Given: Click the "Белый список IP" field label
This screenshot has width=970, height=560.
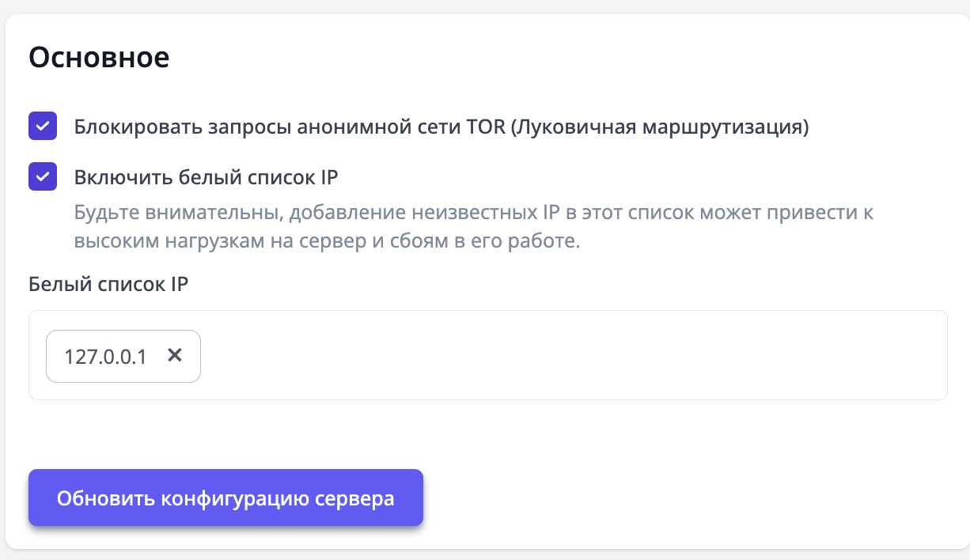Looking at the screenshot, I should (x=108, y=285).
